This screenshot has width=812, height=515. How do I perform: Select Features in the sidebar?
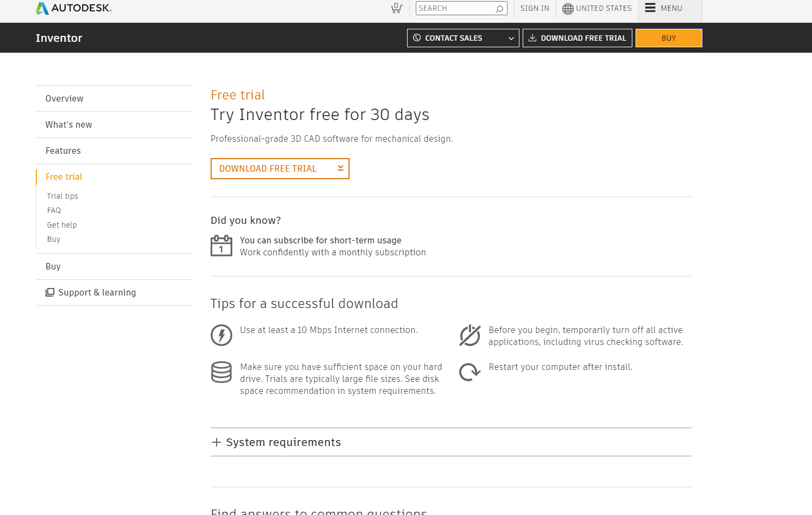pyautogui.click(x=63, y=151)
